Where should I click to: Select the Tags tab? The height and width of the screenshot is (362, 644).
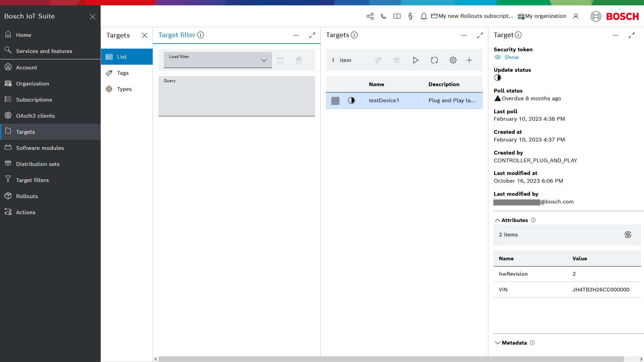click(x=123, y=73)
